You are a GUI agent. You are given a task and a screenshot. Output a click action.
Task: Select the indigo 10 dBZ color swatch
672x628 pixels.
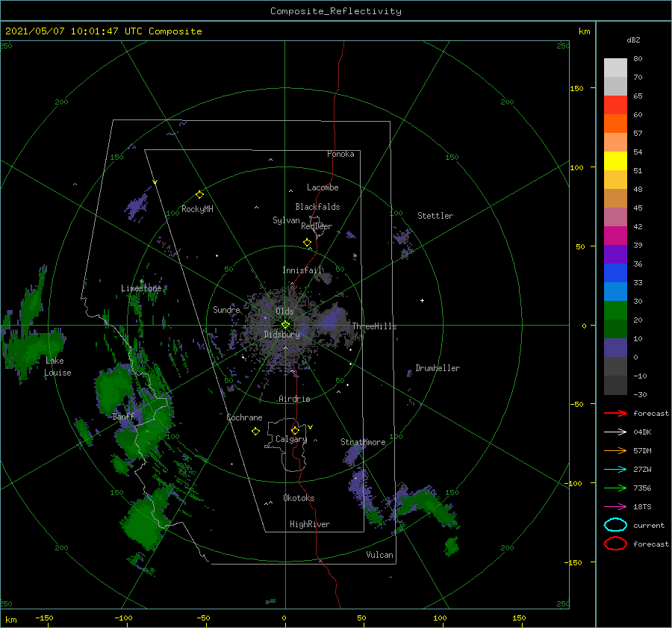(615, 348)
